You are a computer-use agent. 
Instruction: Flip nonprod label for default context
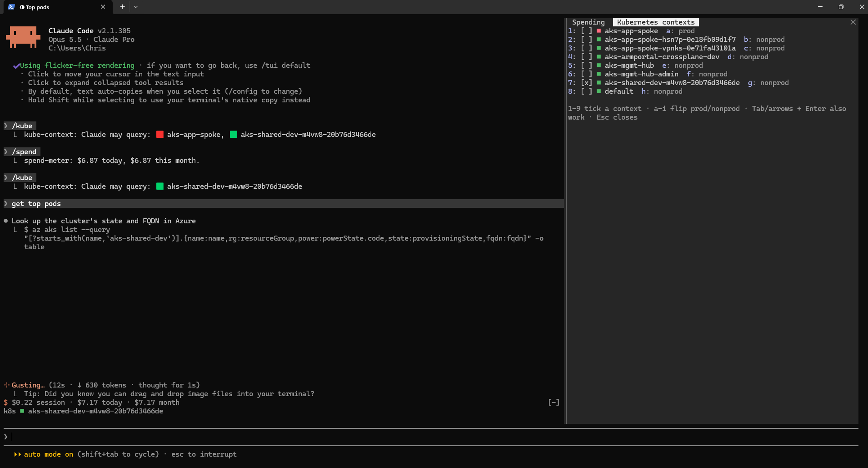[668, 91]
